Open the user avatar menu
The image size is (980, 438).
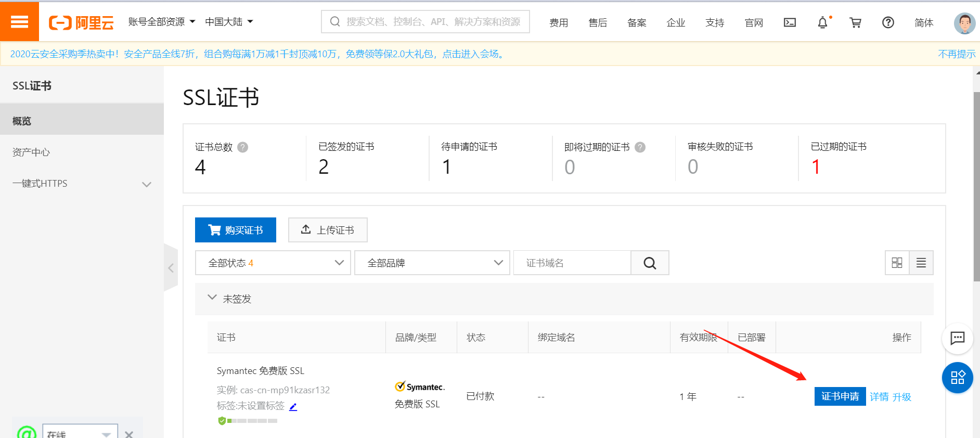click(x=964, y=23)
